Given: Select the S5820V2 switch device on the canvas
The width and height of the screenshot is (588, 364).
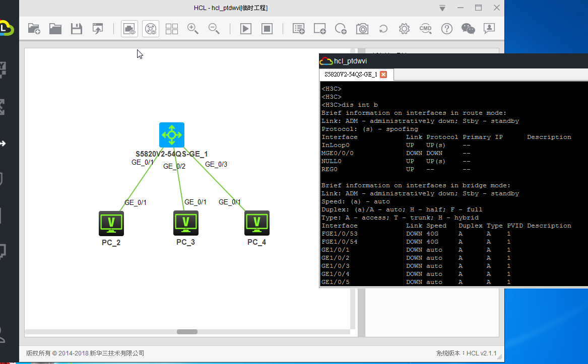Looking at the screenshot, I should tap(172, 135).
